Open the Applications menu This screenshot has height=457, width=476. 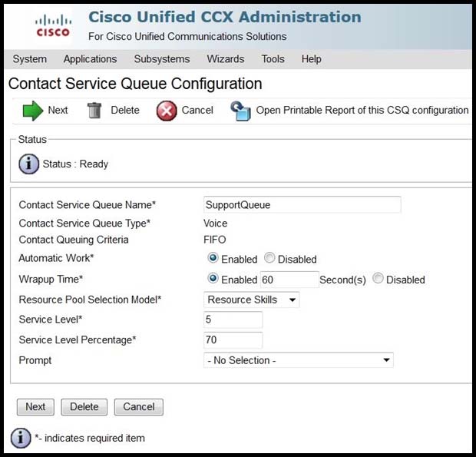coord(90,59)
